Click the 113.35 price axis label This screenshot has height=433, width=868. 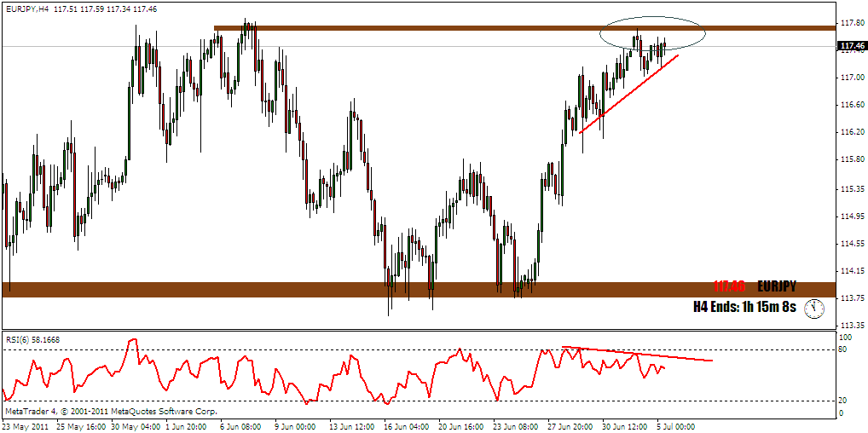click(x=853, y=325)
